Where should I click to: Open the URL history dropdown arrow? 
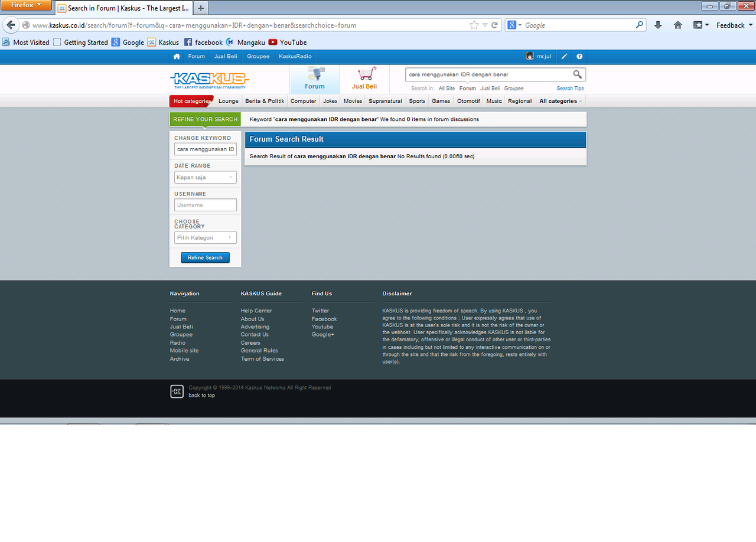[x=485, y=25]
